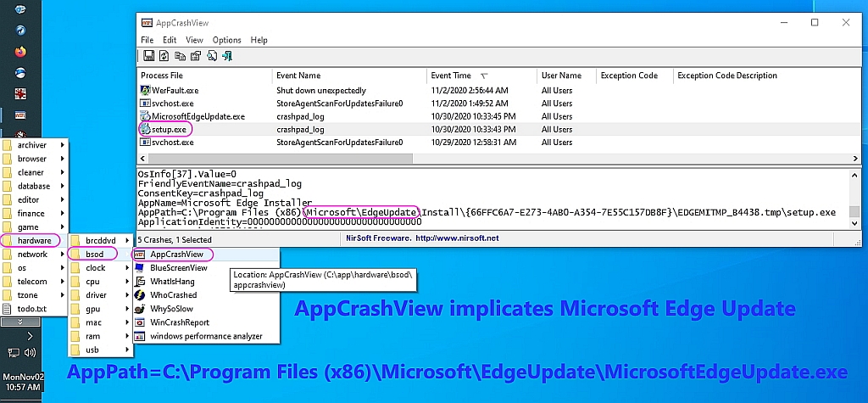
Task: Open the telecom folder menu entry
Action: click(x=33, y=282)
